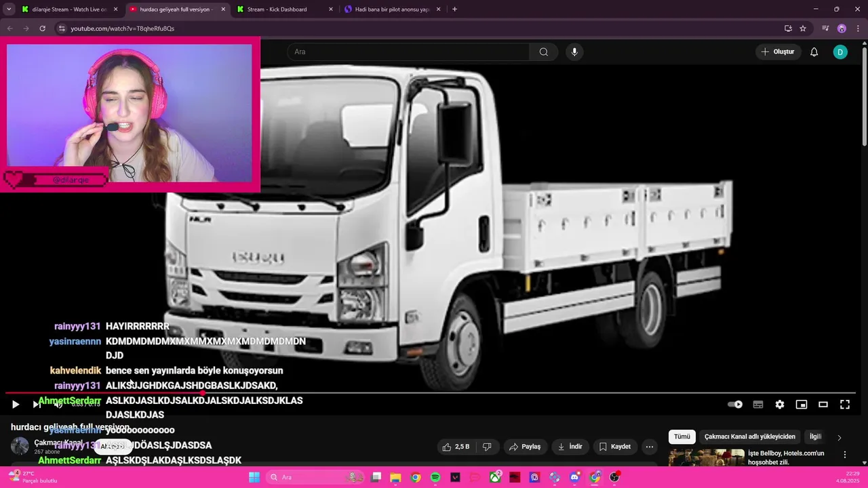868x488 pixels.
Task: Go back in browser history
Action: 9,28
